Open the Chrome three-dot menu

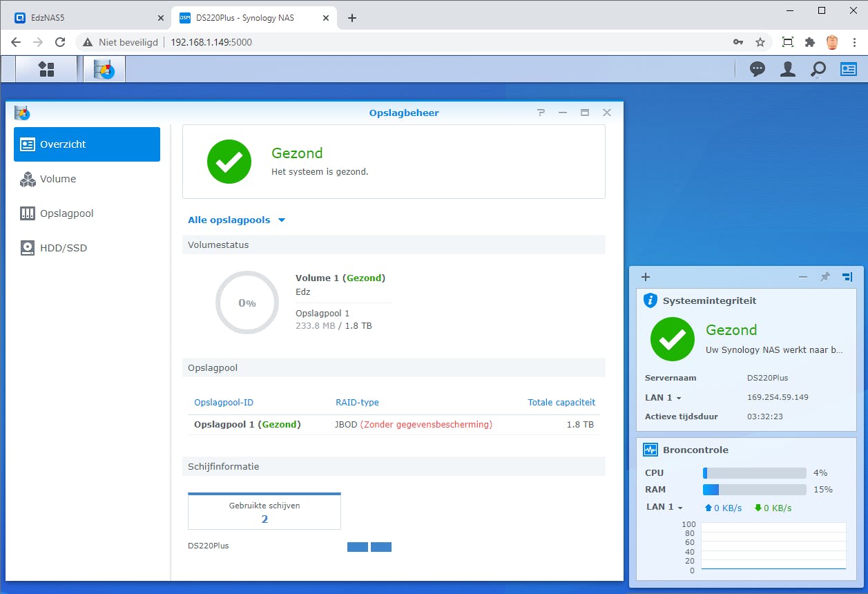(855, 42)
